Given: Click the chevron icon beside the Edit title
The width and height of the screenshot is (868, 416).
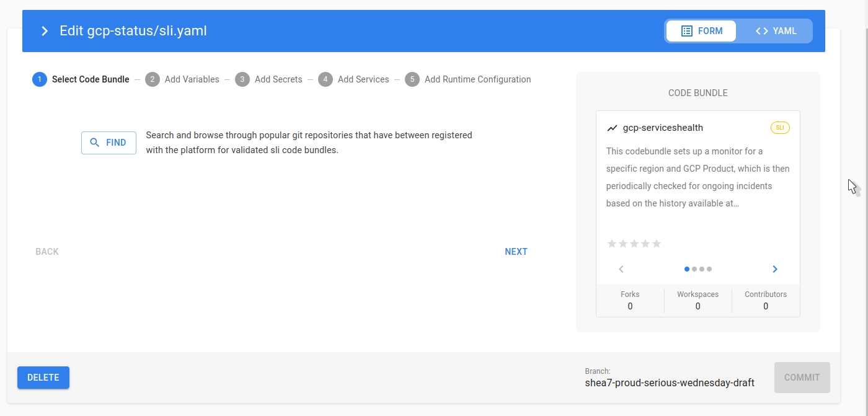Looking at the screenshot, I should [45, 31].
